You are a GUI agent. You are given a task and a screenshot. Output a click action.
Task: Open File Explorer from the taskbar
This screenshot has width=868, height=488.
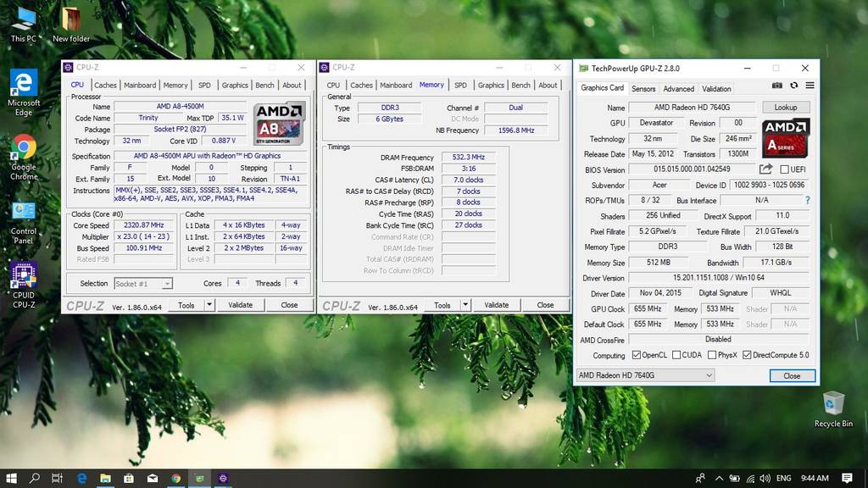[105, 478]
